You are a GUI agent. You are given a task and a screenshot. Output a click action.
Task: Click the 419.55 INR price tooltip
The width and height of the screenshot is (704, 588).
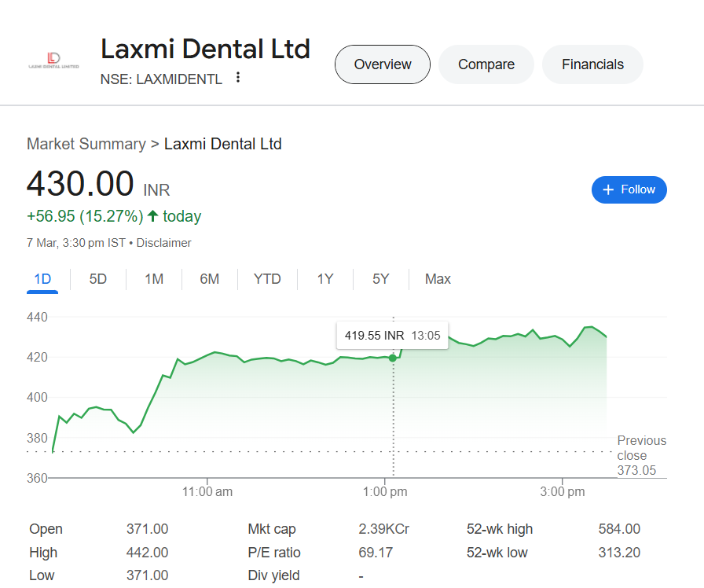click(392, 336)
